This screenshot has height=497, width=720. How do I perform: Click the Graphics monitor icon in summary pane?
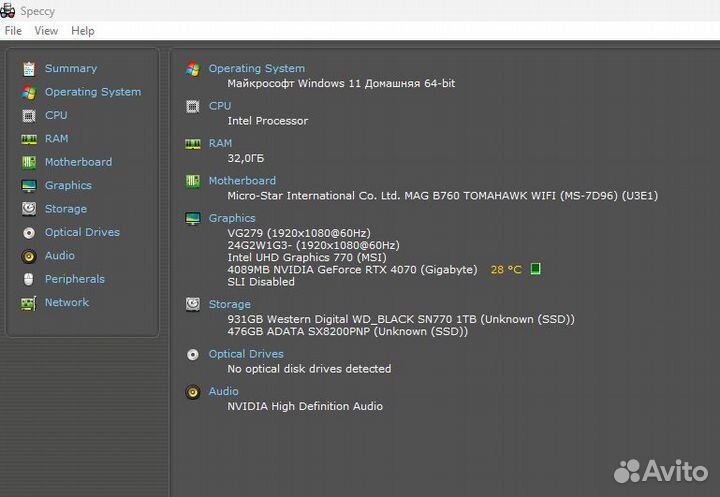click(x=193, y=219)
